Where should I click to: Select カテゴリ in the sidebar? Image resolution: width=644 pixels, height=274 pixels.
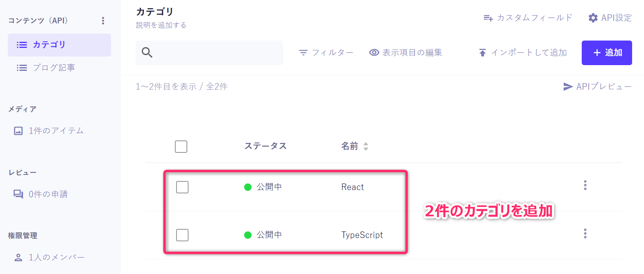pos(59,45)
